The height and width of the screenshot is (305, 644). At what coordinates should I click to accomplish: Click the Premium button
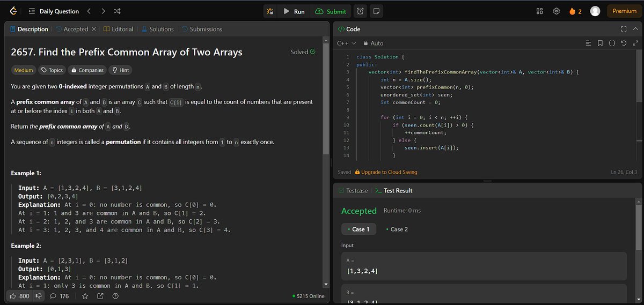coord(624,11)
